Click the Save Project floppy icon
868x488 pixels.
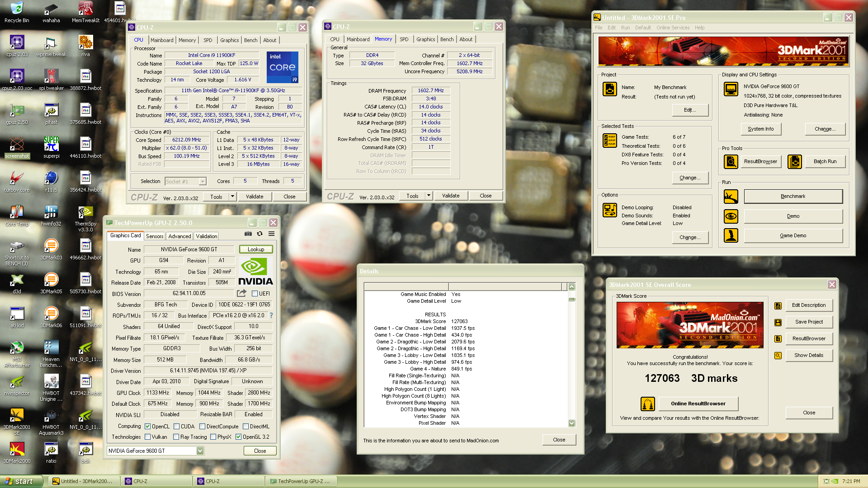[x=778, y=322]
